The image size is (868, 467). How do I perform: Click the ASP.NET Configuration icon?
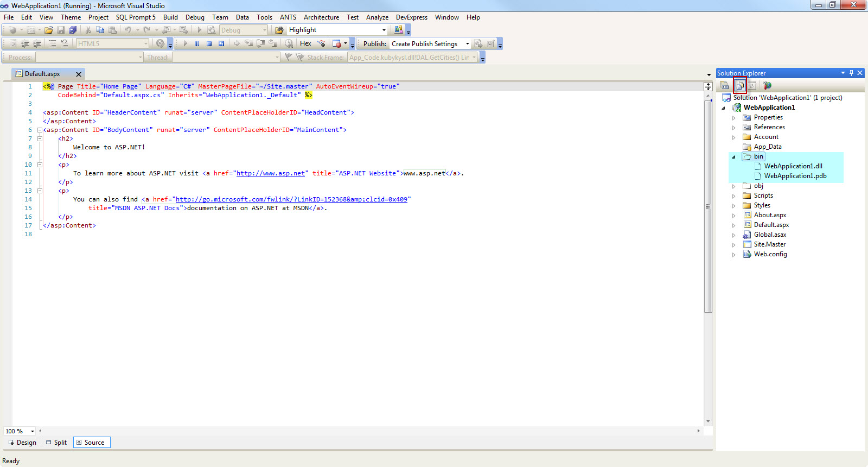(767, 85)
